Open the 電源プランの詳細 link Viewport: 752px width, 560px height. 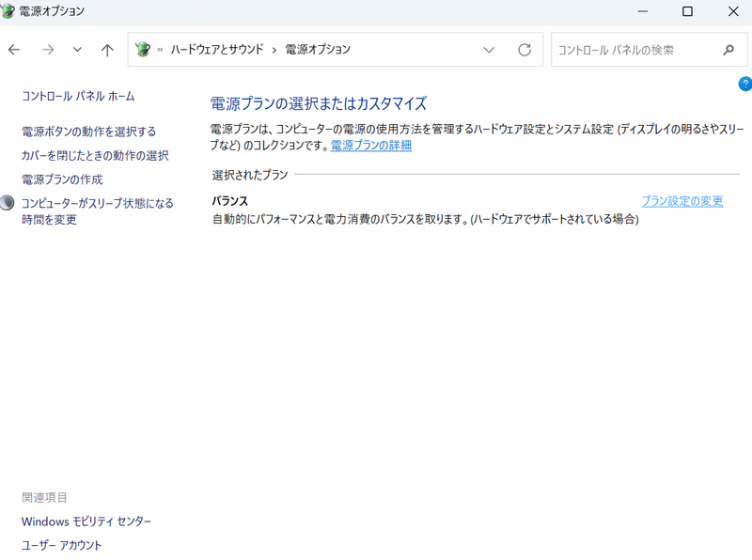click(x=370, y=146)
